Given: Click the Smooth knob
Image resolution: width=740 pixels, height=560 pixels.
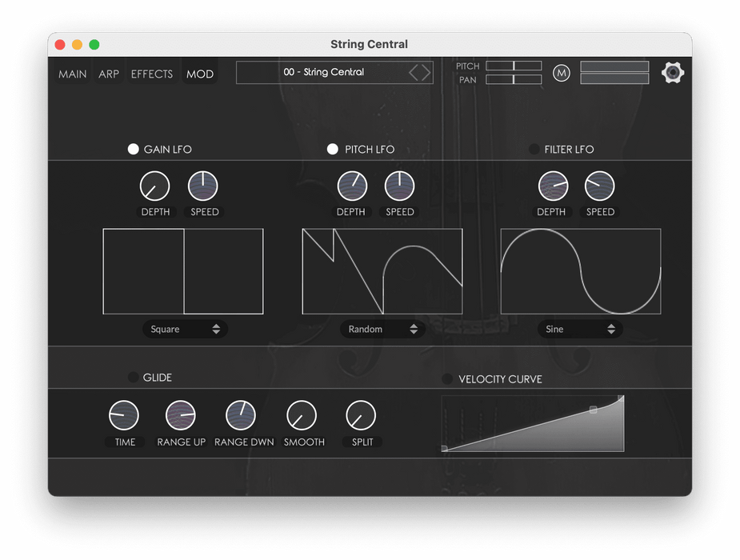Looking at the screenshot, I should click(x=302, y=415).
